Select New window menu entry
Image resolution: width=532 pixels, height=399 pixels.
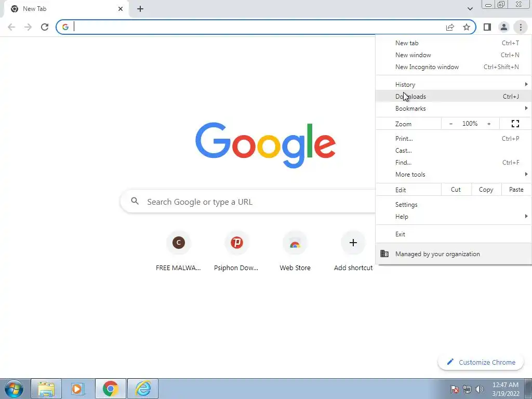[454, 55]
